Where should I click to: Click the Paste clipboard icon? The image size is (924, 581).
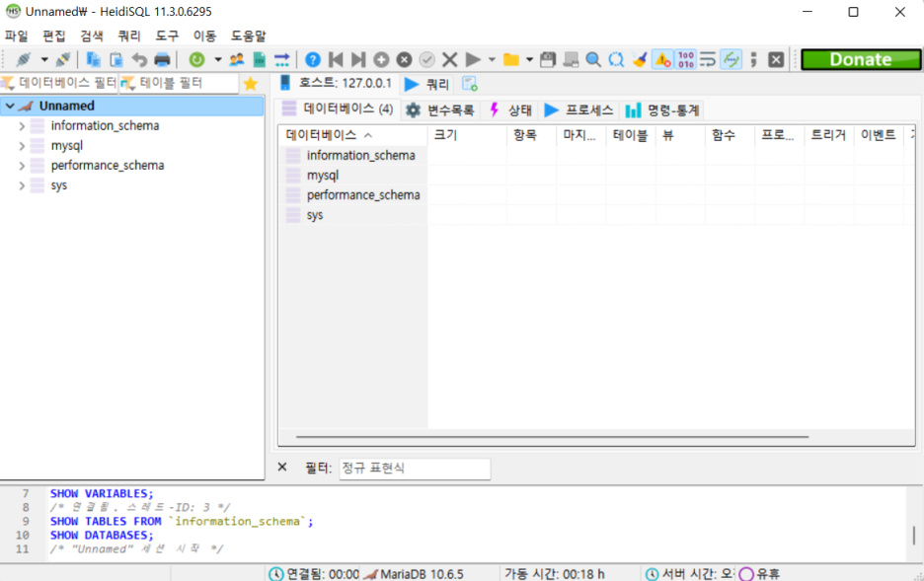pos(116,59)
